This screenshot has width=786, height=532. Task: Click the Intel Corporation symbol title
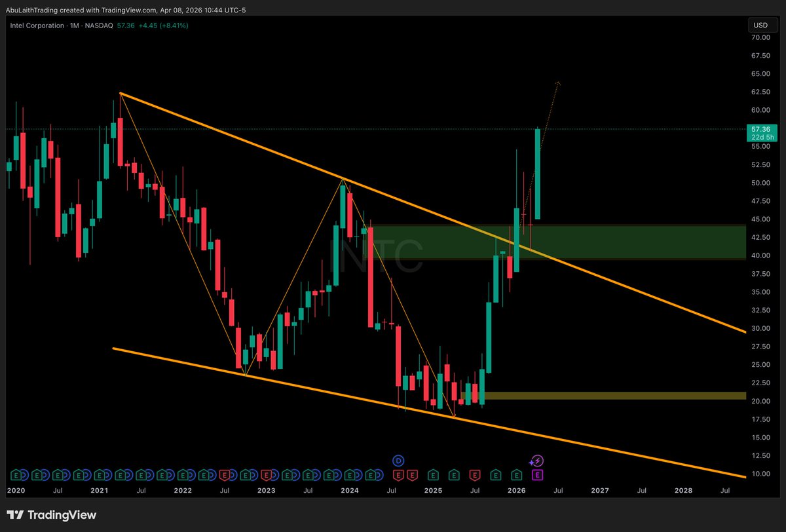[x=37, y=26]
